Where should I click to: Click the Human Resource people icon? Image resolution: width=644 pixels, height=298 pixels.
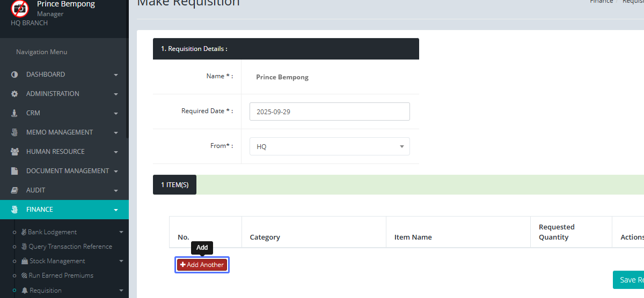[x=14, y=152]
